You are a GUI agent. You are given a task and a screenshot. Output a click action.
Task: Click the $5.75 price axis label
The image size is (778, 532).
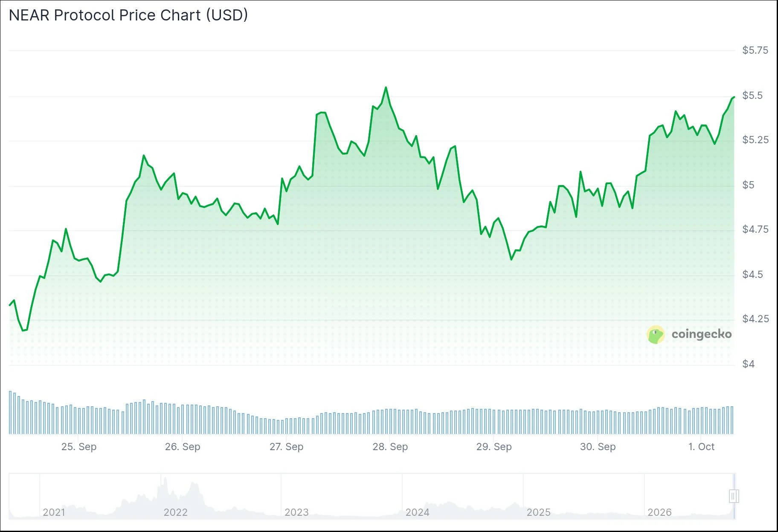[755, 50]
